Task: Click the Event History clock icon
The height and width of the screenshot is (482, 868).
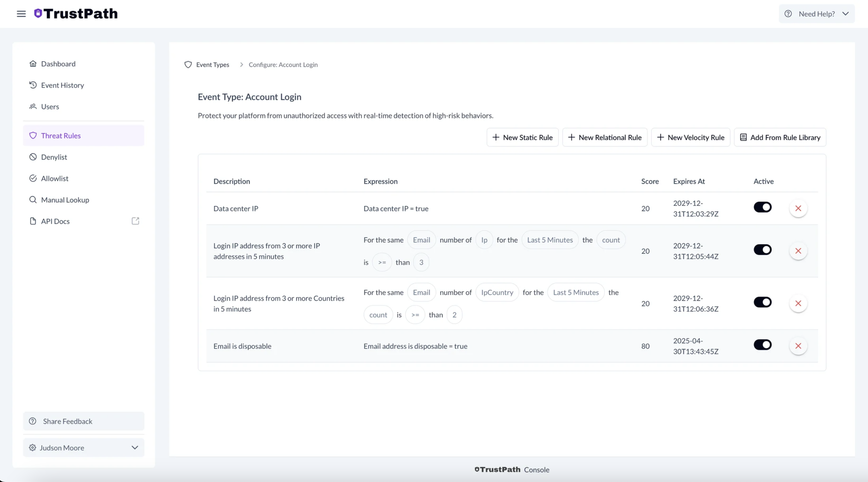Action: 33,85
